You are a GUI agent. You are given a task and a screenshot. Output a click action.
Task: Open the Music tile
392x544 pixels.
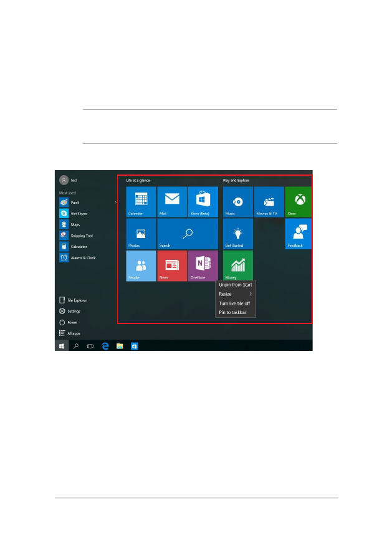(x=238, y=202)
